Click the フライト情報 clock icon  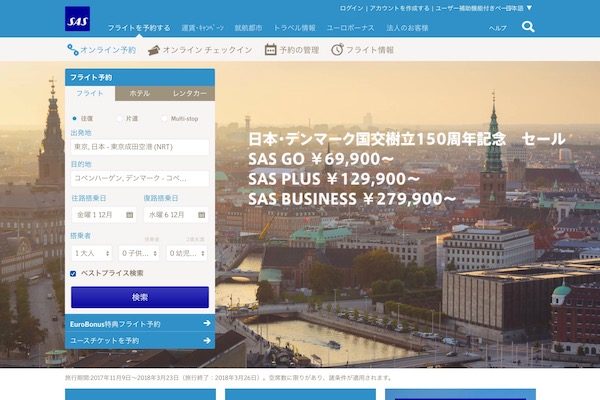[x=337, y=50]
